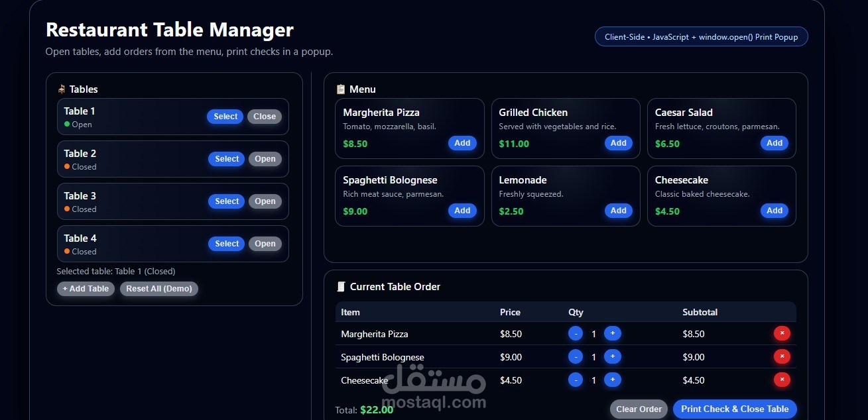Click the Table 3 name label

coord(80,196)
